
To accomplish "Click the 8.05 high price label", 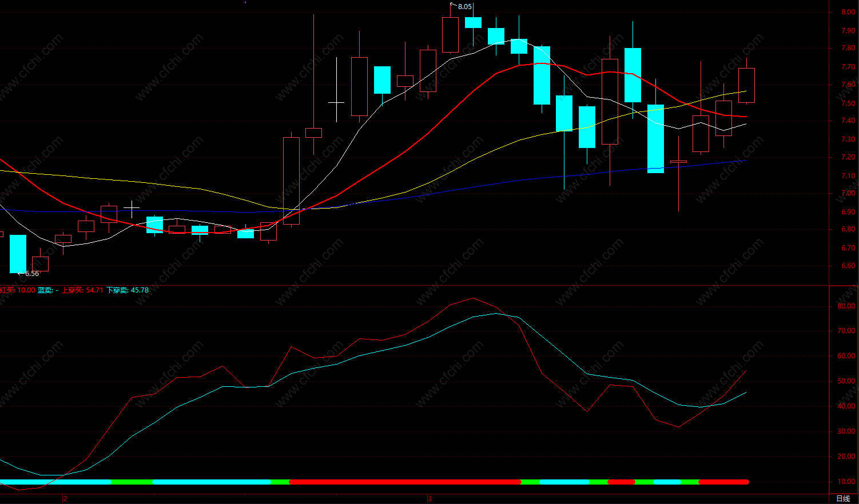I will click(x=465, y=7).
